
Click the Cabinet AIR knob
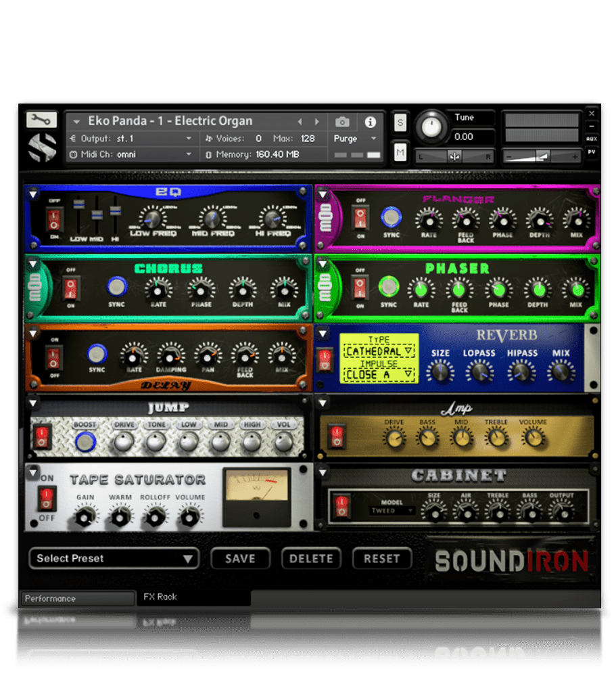(x=467, y=512)
